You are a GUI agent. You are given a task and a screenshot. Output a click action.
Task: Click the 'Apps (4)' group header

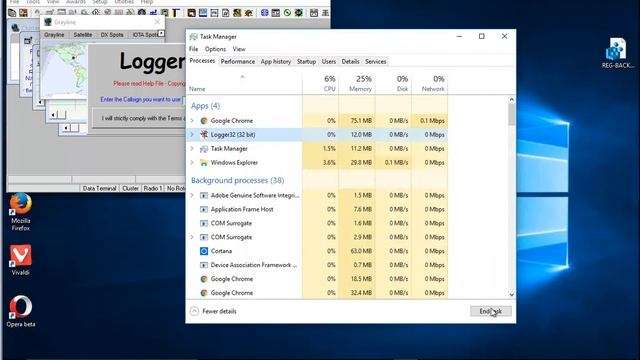point(205,106)
